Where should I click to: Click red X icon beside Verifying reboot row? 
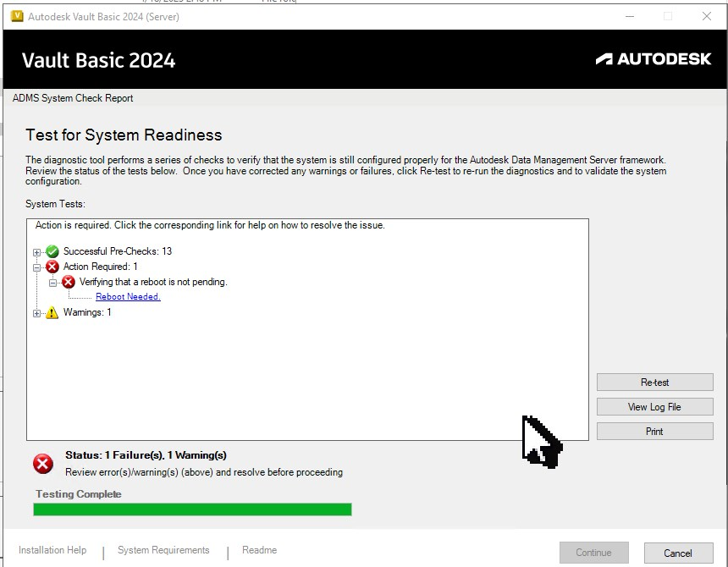click(69, 282)
